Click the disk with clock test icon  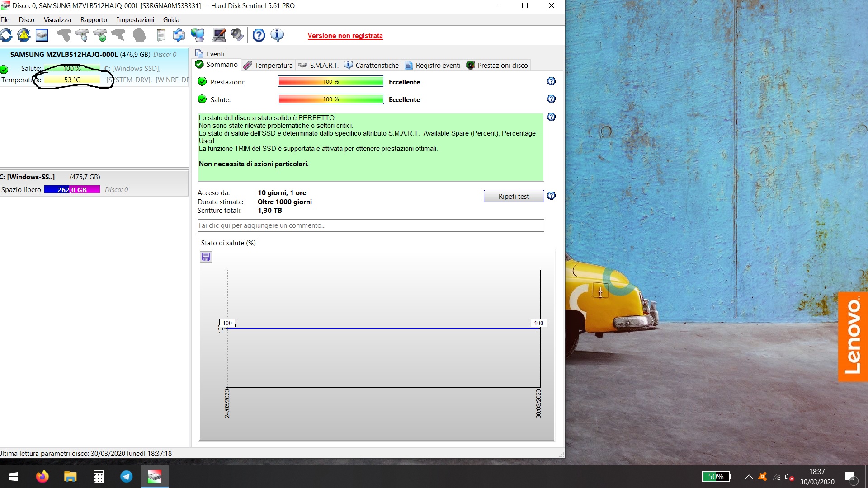pos(82,35)
